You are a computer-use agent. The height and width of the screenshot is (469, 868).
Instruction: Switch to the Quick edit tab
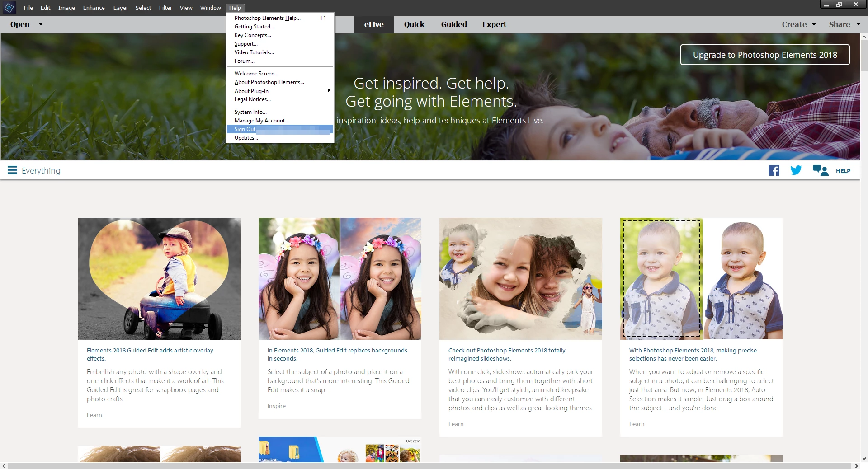[414, 24]
